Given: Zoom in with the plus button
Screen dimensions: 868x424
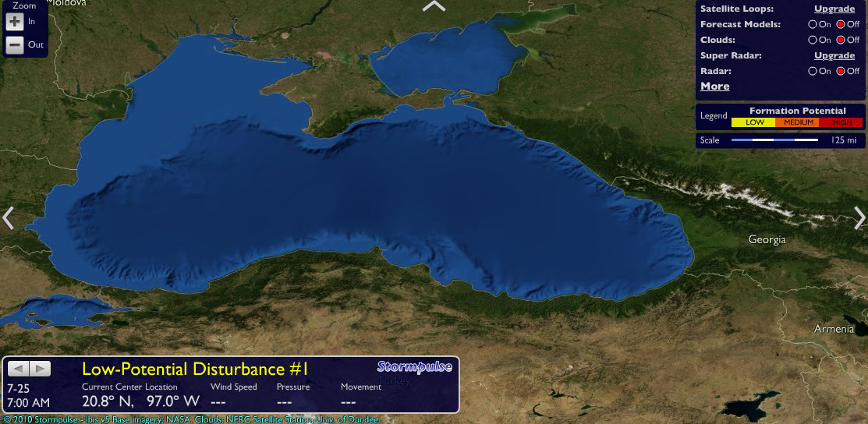Looking at the screenshot, I should pyautogui.click(x=15, y=22).
